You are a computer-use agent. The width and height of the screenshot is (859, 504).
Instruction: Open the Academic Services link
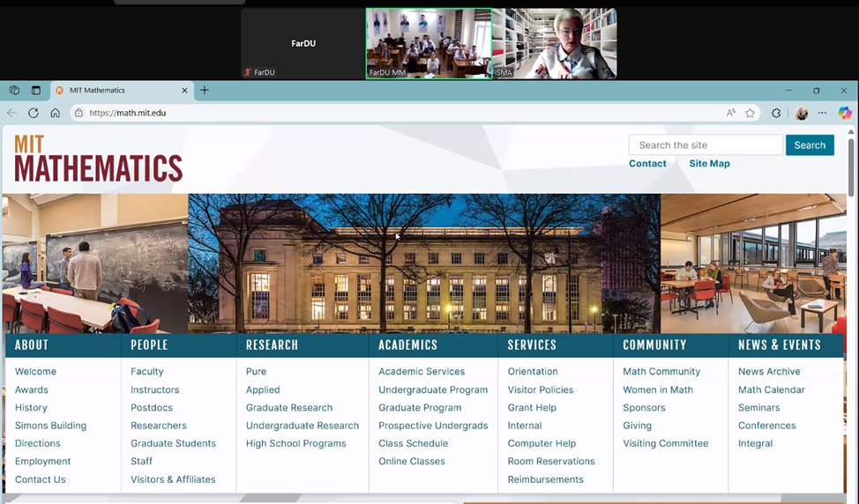[x=422, y=372]
